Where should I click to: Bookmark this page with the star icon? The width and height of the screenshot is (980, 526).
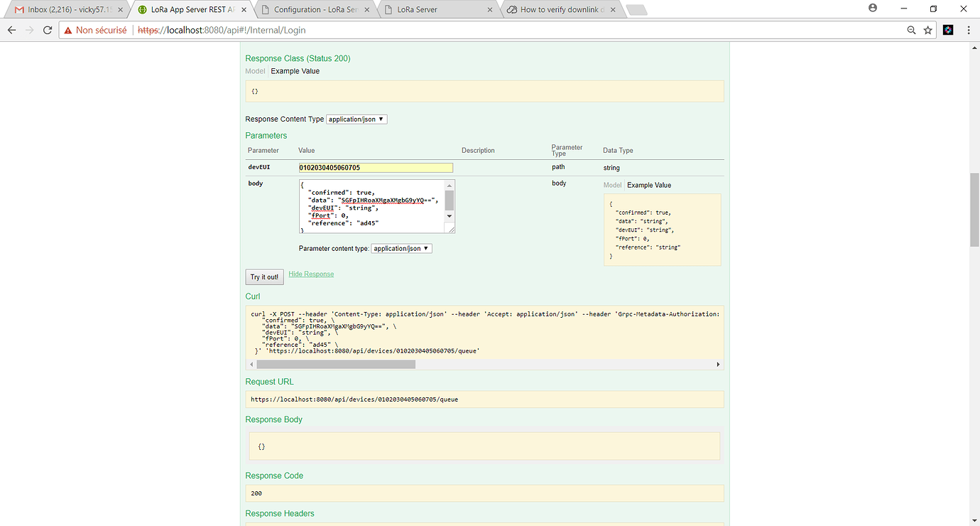[927, 31]
